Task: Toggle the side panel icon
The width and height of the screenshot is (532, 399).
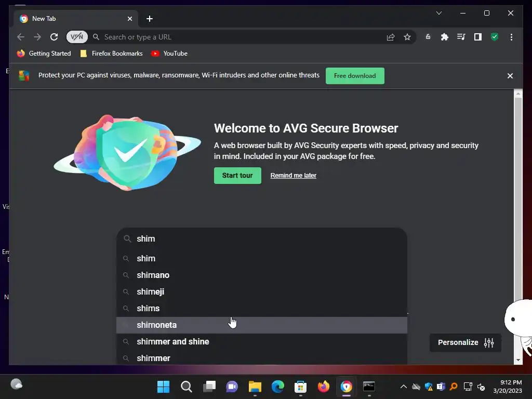Action: tap(478, 37)
